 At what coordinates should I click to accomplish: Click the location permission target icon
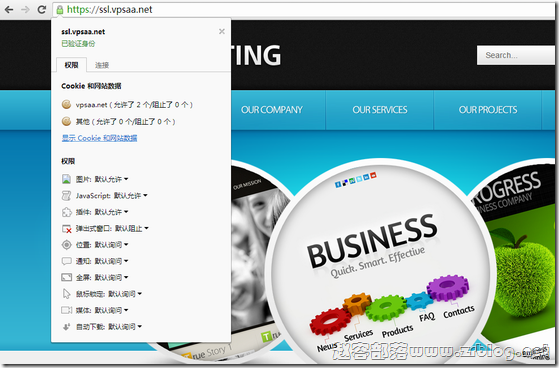[x=66, y=245]
